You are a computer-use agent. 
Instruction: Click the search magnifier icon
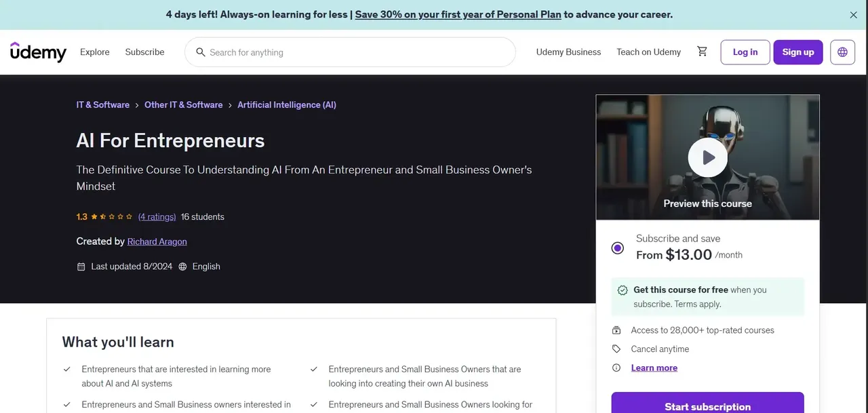(200, 52)
